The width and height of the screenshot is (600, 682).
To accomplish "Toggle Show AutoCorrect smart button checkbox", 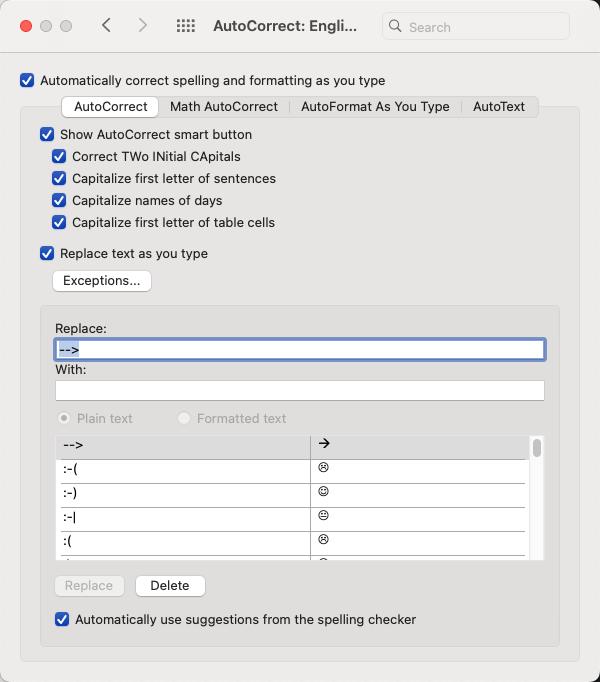I will click(x=47, y=134).
